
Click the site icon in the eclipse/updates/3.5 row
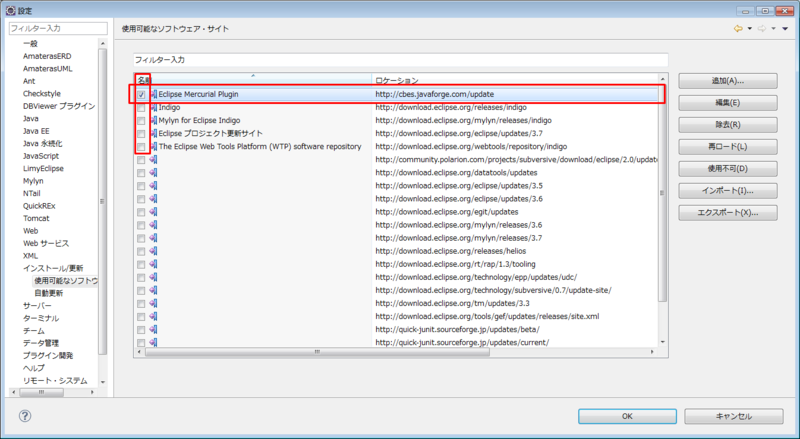[153, 186]
